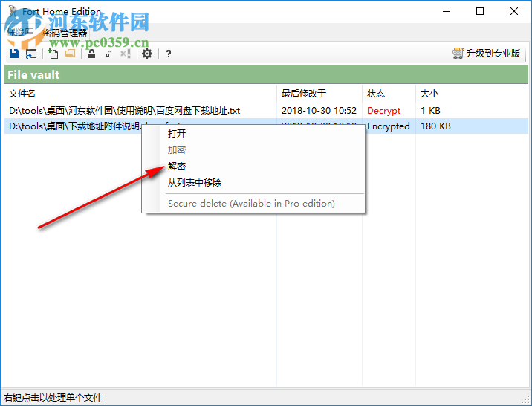Click the 180 KB size cell

point(435,126)
